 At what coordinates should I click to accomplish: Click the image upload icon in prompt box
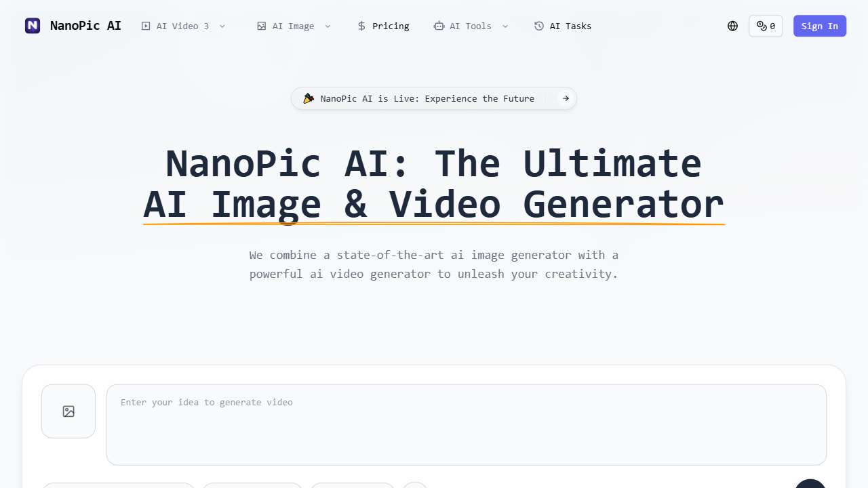(x=68, y=411)
